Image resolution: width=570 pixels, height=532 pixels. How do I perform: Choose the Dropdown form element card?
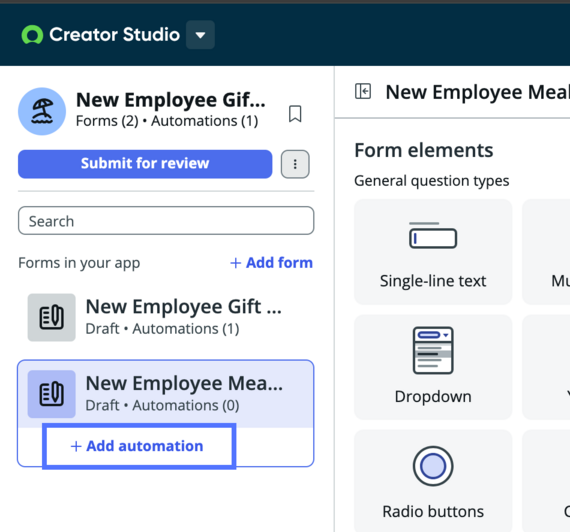tap(433, 367)
